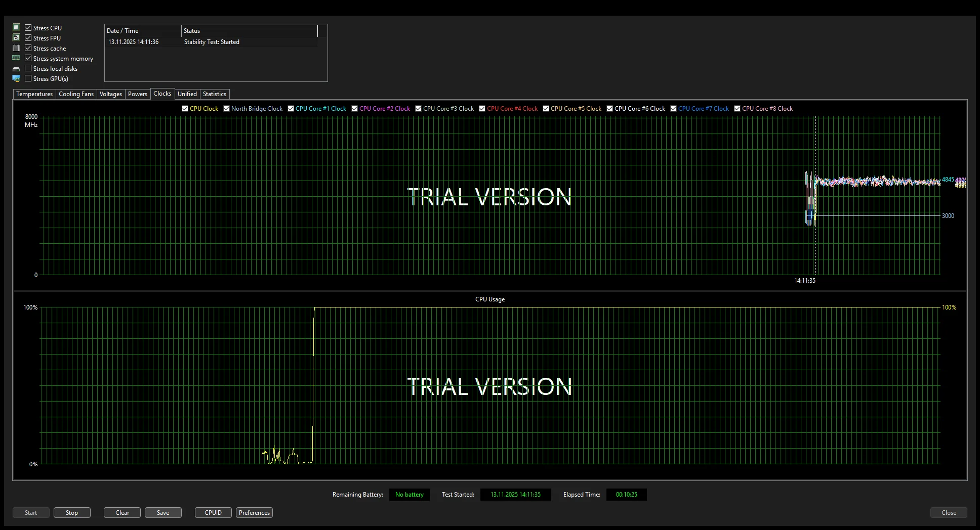This screenshot has height=530, width=980.
Task: Click the Stress local disks drive icon
Action: click(x=16, y=69)
